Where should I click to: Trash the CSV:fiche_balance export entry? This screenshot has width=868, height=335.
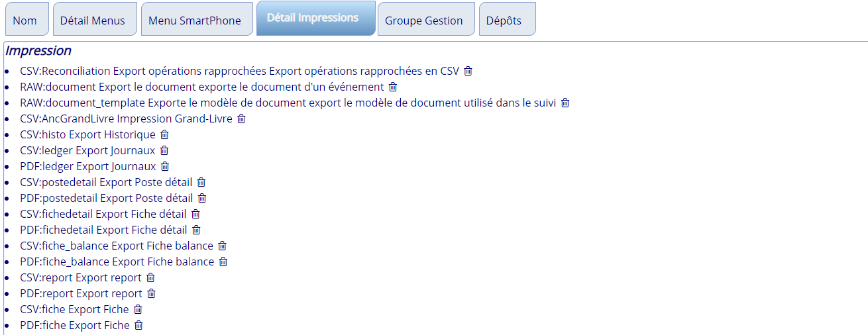223,246
